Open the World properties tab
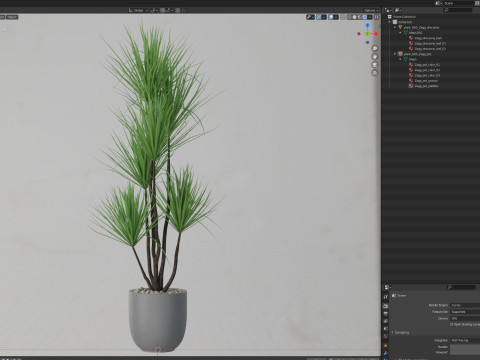Viewport: 480px width, 360px height. coord(386,336)
